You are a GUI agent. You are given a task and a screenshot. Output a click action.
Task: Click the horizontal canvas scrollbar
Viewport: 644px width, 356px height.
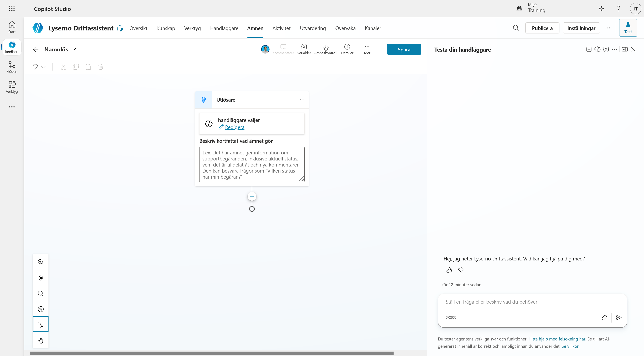coord(212,353)
